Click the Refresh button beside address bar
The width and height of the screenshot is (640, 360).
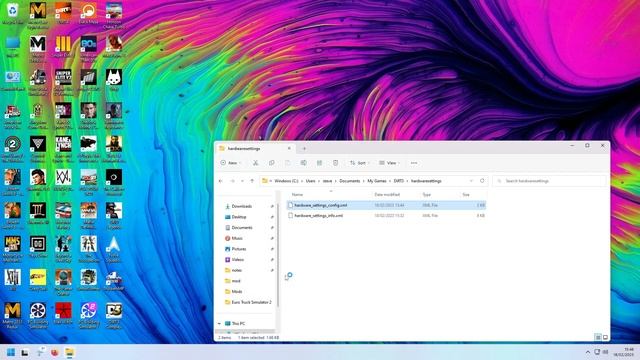(x=482, y=181)
